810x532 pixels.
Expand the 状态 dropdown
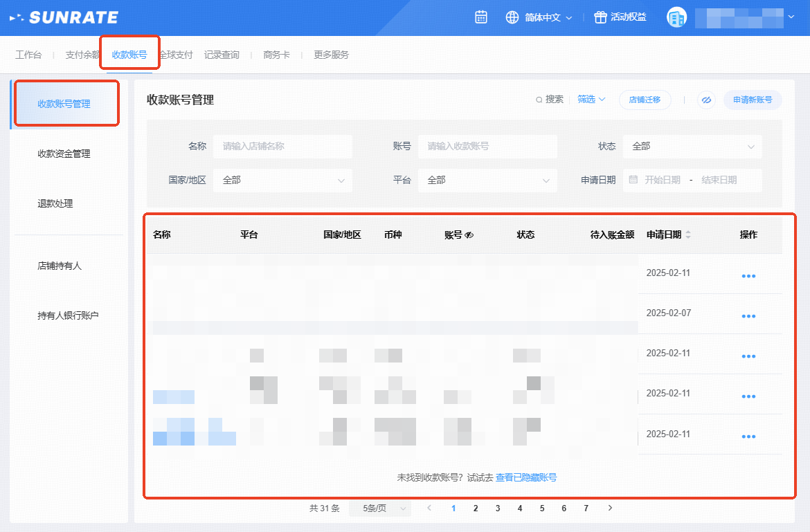(692, 147)
